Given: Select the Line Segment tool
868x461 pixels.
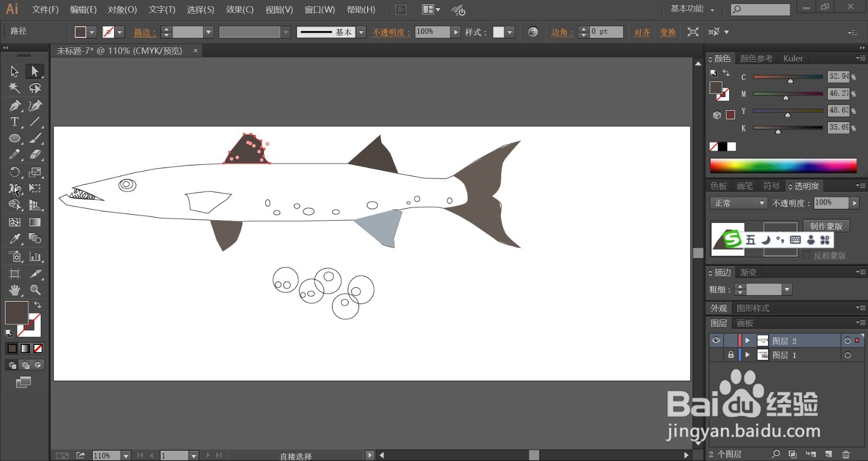Looking at the screenshot, I should point(35,121).
